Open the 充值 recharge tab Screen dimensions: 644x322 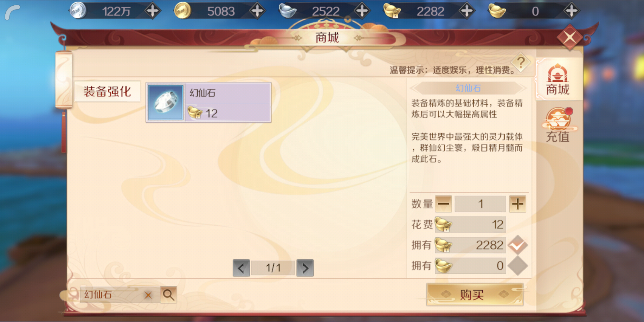(558, 125)
